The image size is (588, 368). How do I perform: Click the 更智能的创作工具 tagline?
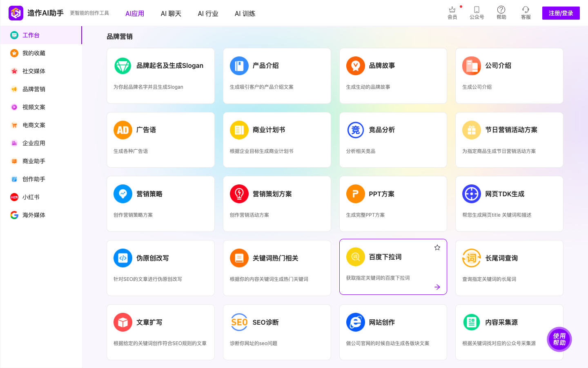pyautogui.click(x=89, y=13)
